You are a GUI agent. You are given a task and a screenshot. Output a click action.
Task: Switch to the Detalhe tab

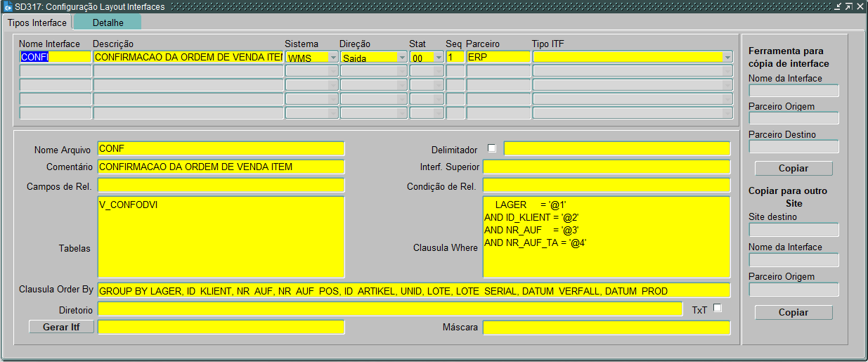click(108, 22)
